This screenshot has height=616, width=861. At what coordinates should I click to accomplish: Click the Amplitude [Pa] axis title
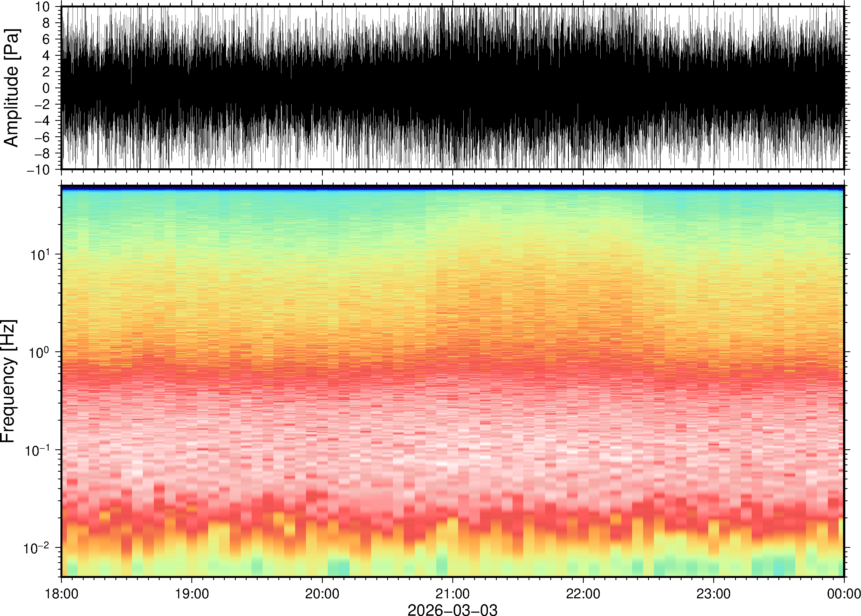[11, 88]
